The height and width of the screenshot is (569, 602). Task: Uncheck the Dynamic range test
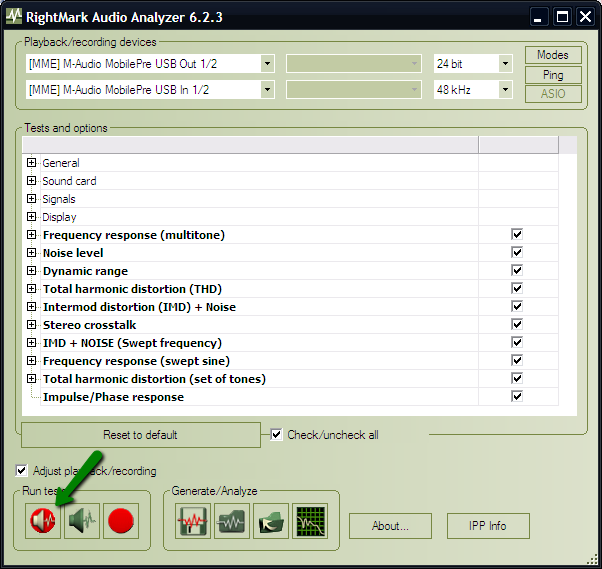(517, 270)
